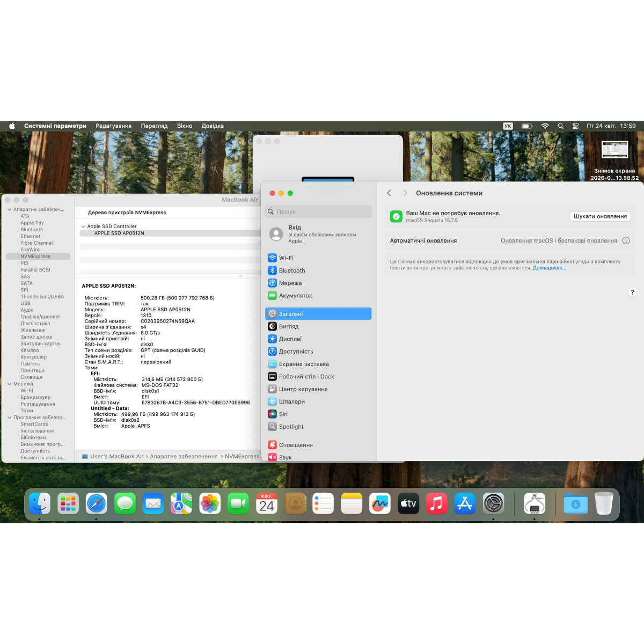Open Звук sound settings
Screen dimensions: 644x644
point(318,457)
